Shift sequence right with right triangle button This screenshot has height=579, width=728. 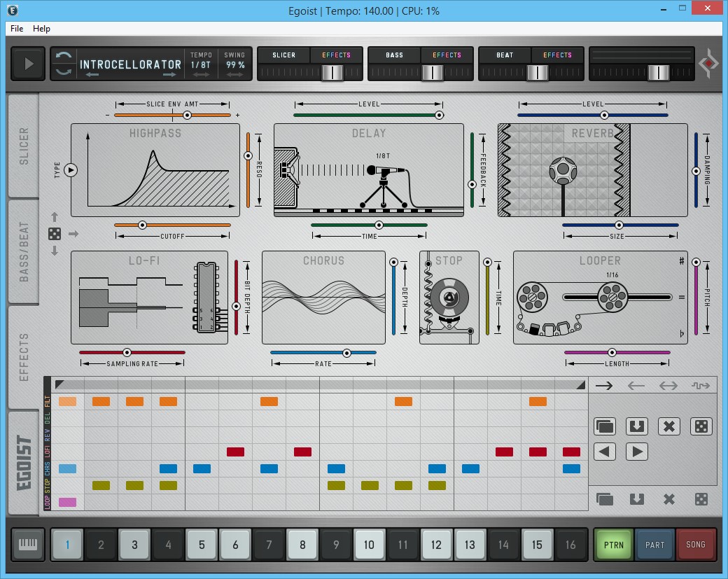pyautogui.click(x=636, y=452)
